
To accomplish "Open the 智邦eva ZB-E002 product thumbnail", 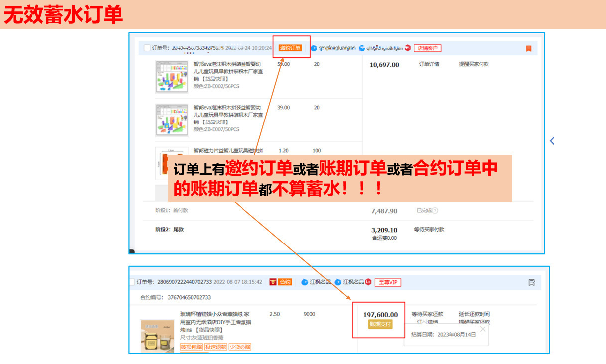I will pos(172,77).
